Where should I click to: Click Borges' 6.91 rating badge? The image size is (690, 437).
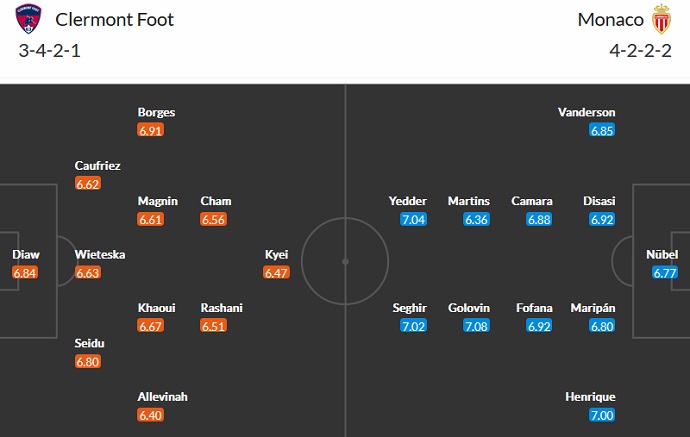pyautogui.click(x=150, y=130)
